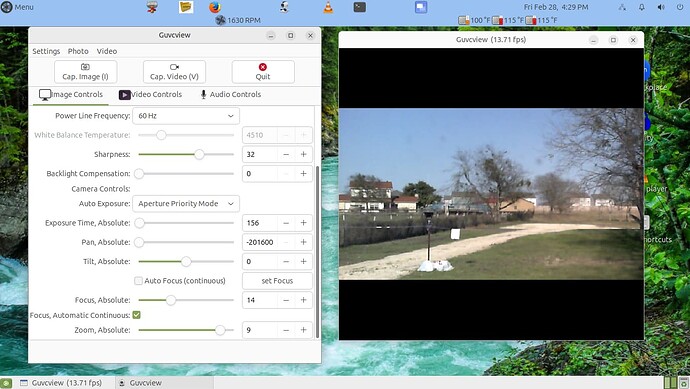Open the Photo menu
Viewport: 690px width, 389px height.
[x=78, y=51]
